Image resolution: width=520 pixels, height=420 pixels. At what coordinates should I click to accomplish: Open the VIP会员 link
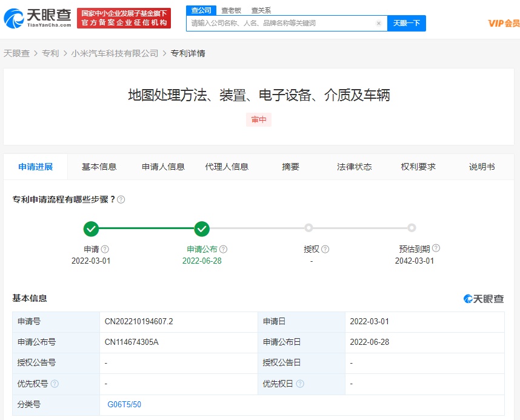pos(504,23)
